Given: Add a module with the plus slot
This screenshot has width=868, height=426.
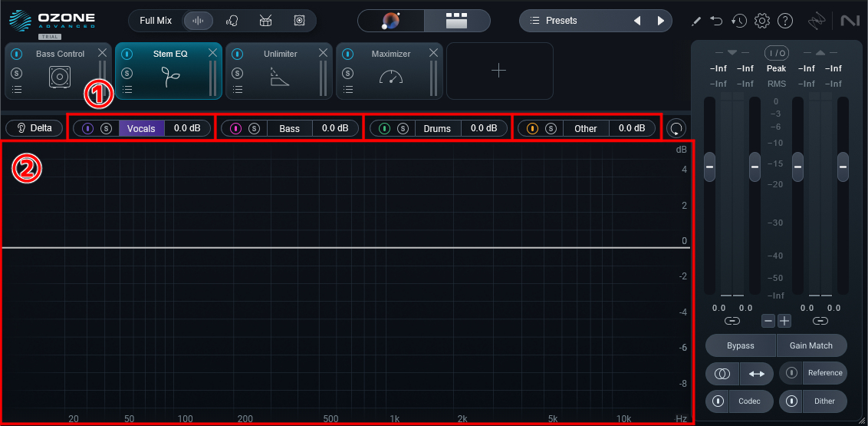Looking at the screenshot, I should point(499,71).
